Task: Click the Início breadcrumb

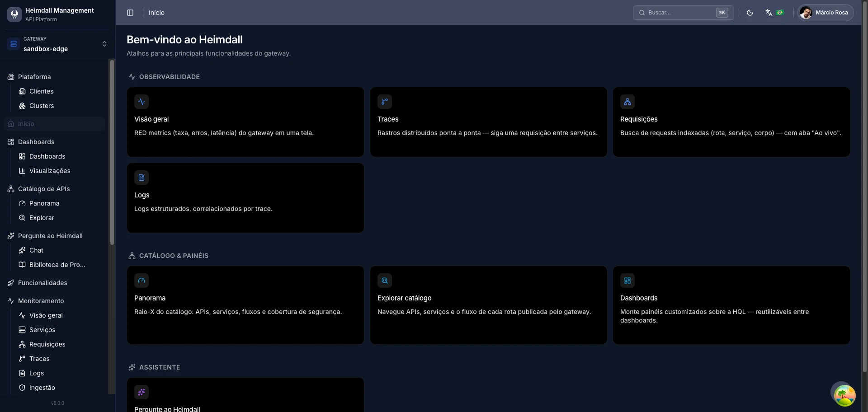Action: [156, 13]
